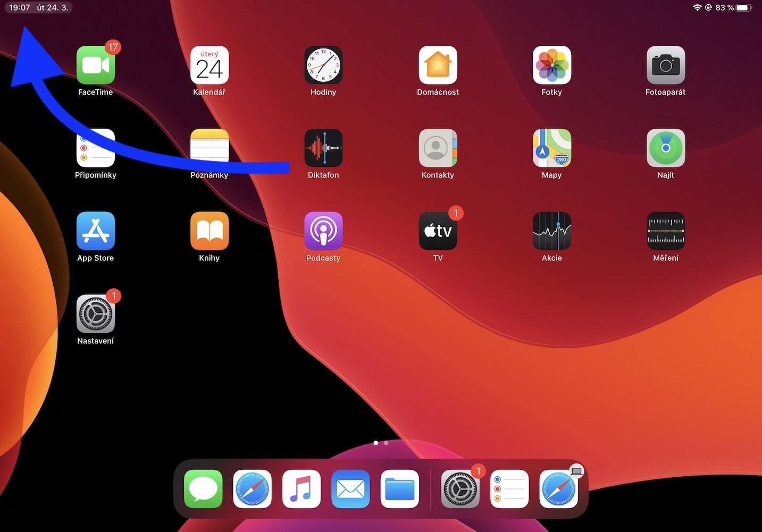Open Settings in the dock's recent apps

click(460, 489)
